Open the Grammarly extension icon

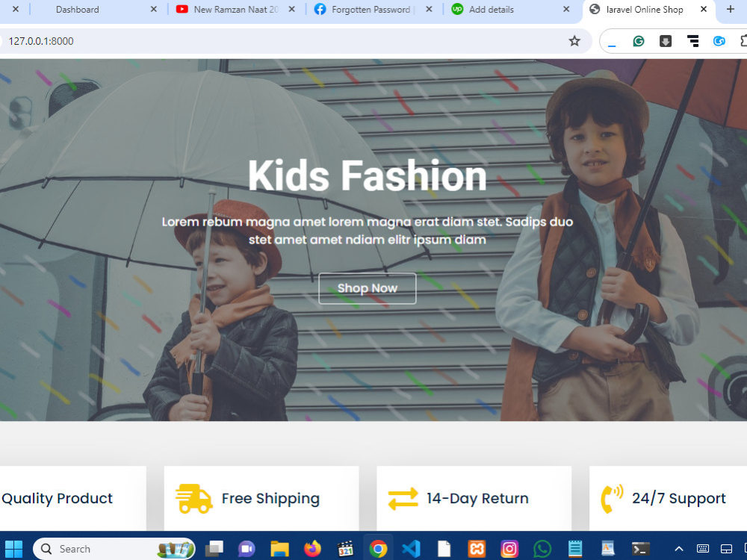point(639,41)
